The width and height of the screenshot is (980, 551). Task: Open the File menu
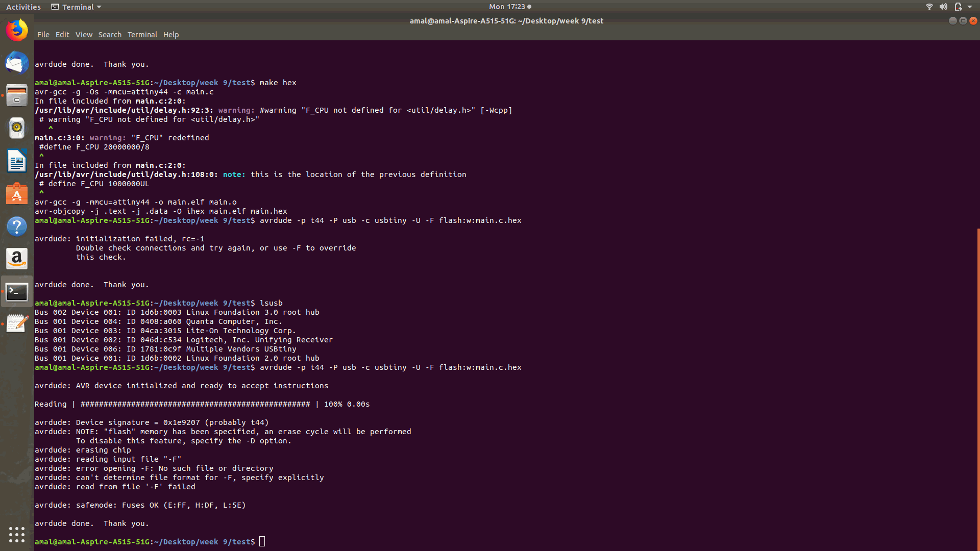coord(43,35)
